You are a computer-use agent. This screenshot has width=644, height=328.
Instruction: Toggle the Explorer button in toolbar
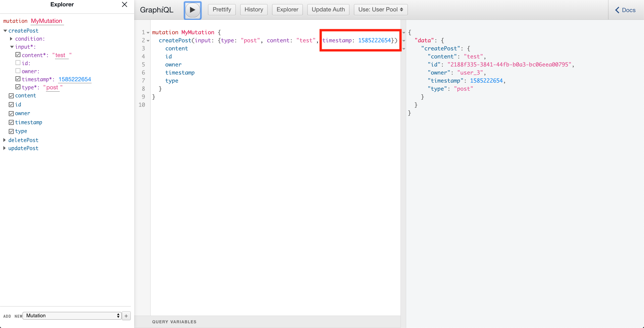287,10
